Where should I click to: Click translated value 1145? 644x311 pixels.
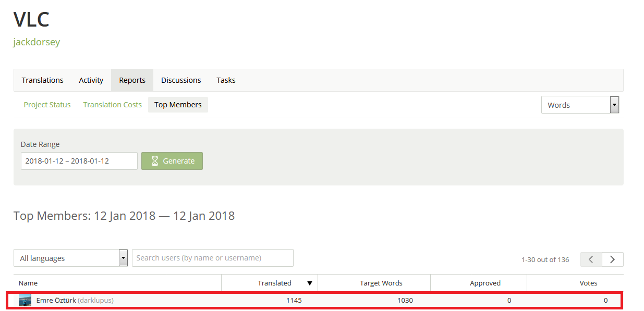[x=294, y=300]
